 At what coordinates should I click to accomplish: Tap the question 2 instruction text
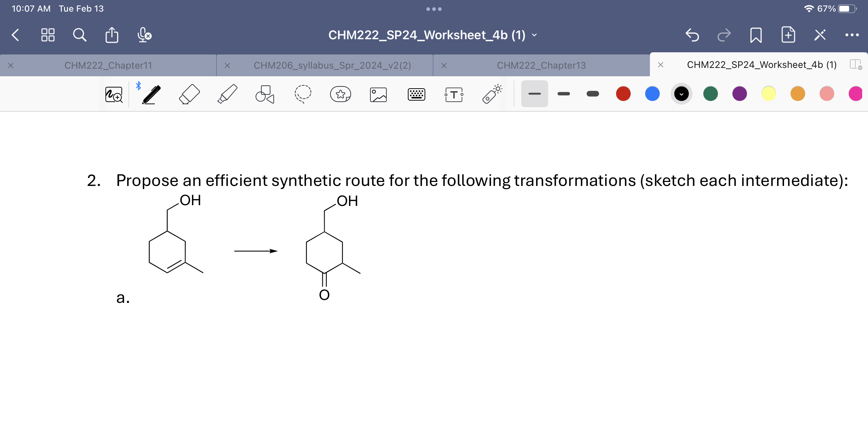482,180
